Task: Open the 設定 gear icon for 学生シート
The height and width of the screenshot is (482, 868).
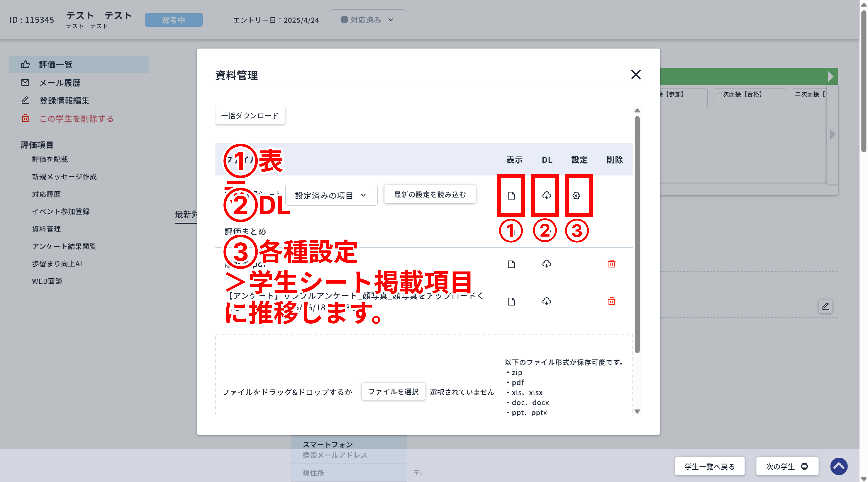Action: pyautogui.click(x=577, y=195)
